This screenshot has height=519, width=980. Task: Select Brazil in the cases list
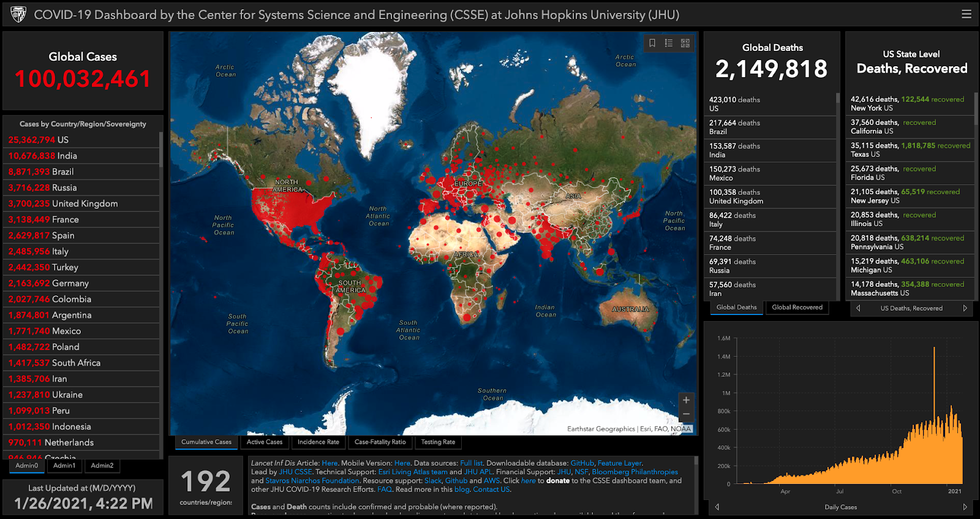tap(81, 172)
